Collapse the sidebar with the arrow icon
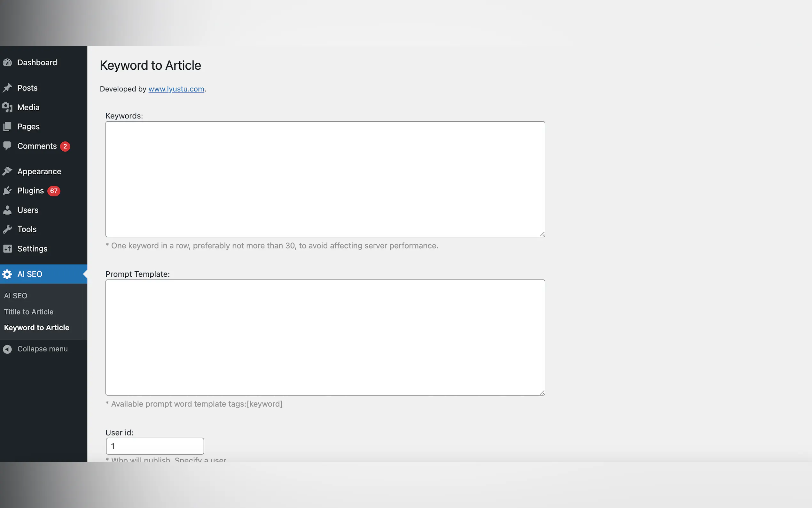 pyautogui.click(x=7, y=349)
